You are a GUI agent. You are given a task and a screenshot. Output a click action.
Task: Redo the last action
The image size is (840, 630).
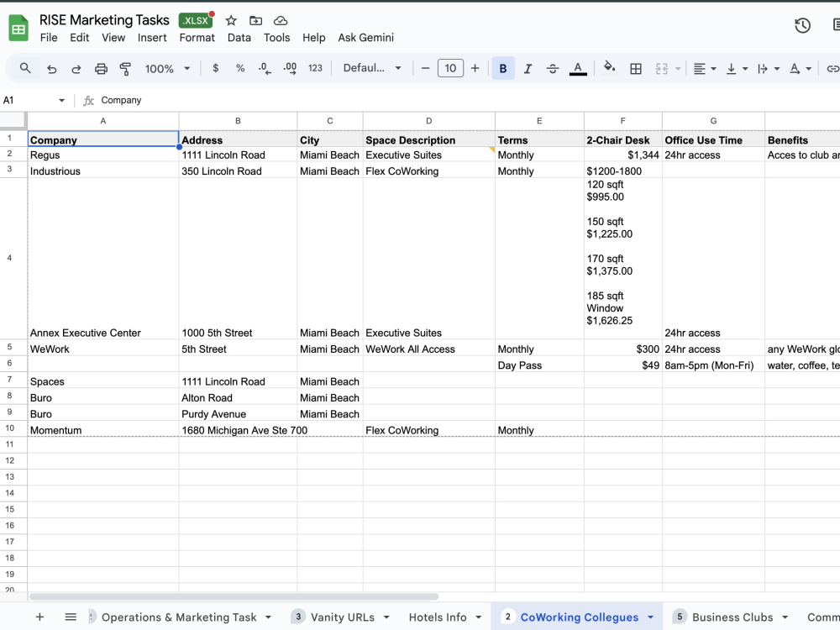coord(76,69)
